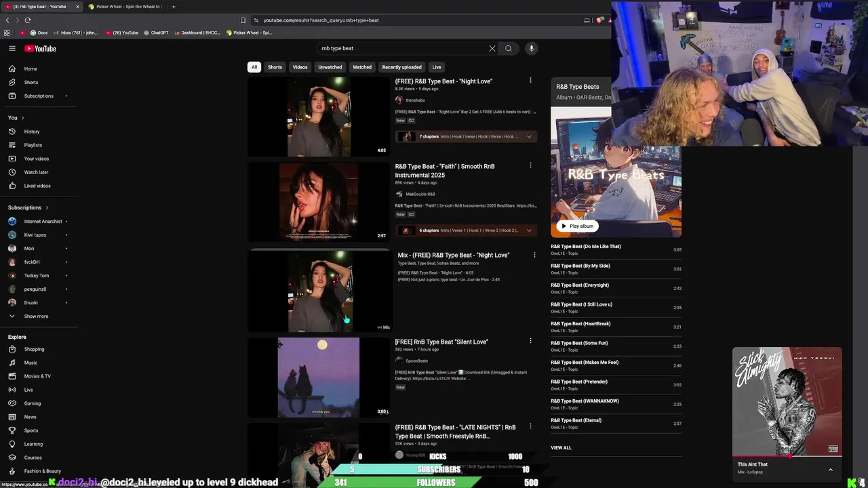The height and width of the screenshot is (488, 868).
Task: Click the magnifying glass search button
Action: pos(509,48)
